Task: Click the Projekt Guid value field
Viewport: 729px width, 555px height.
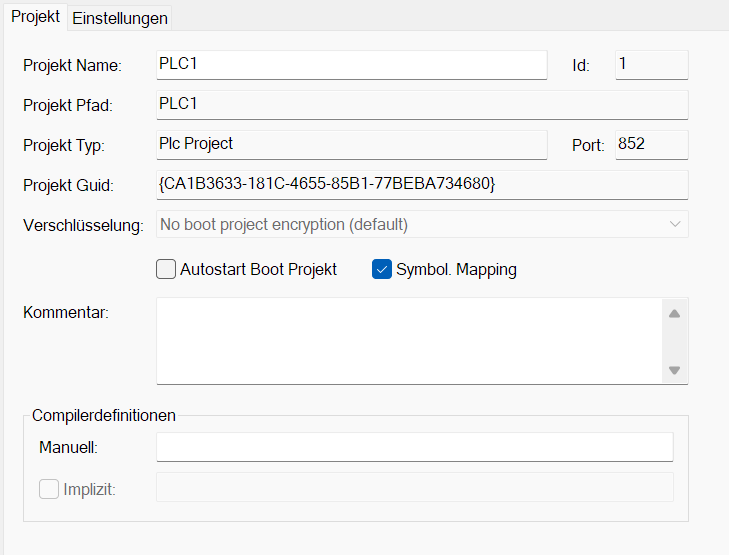Action: coord(421,185)
